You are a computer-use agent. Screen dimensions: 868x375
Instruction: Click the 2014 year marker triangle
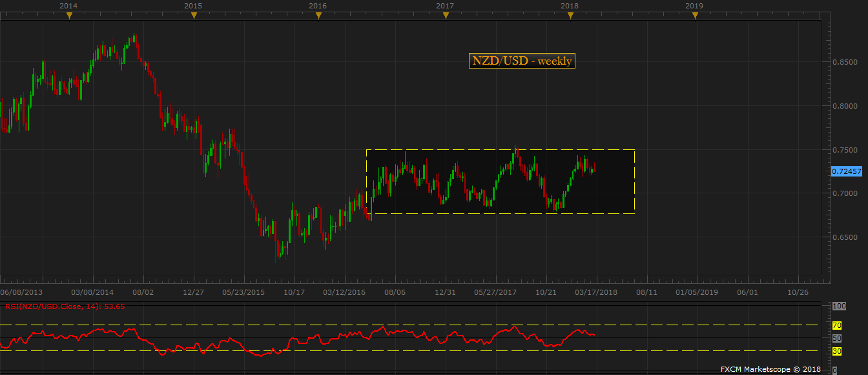point(70,16)
